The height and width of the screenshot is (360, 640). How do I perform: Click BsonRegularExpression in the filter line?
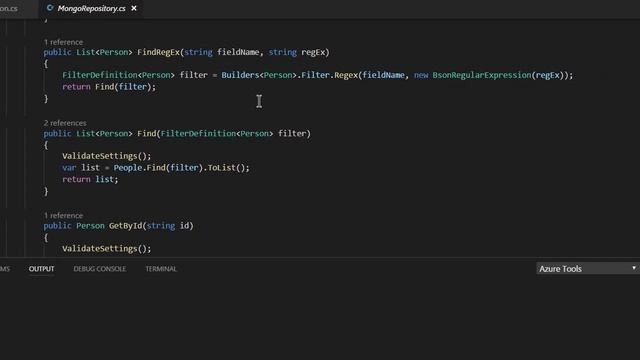482,75
